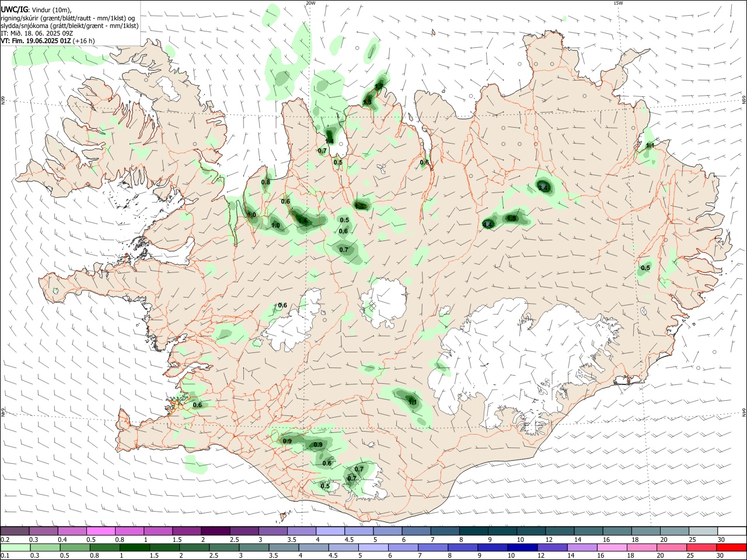Screen dimensions: 747x560
Task: Click the dark teal 8–9 snow legend swatch
Action: coord(473,531)
